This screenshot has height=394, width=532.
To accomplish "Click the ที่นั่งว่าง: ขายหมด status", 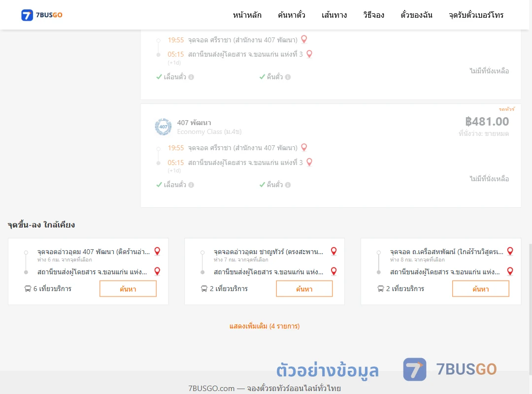I will pos(484,133).
